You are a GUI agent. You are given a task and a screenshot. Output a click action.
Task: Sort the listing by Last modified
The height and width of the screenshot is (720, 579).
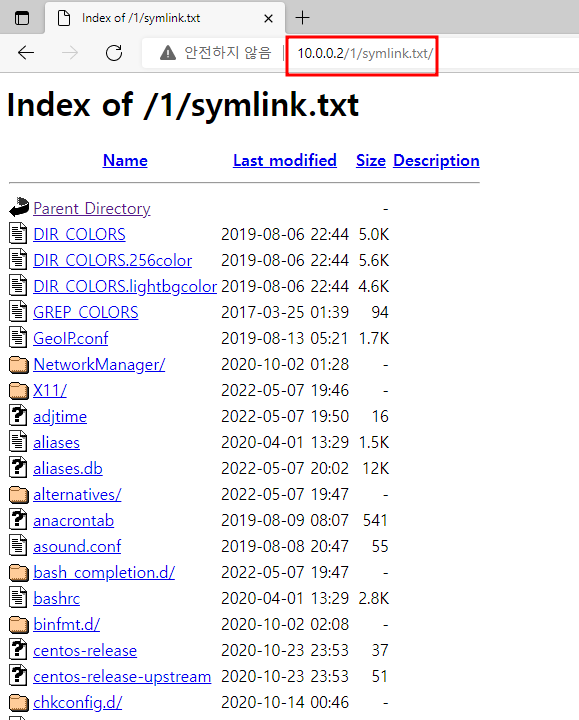coord(285,160)
